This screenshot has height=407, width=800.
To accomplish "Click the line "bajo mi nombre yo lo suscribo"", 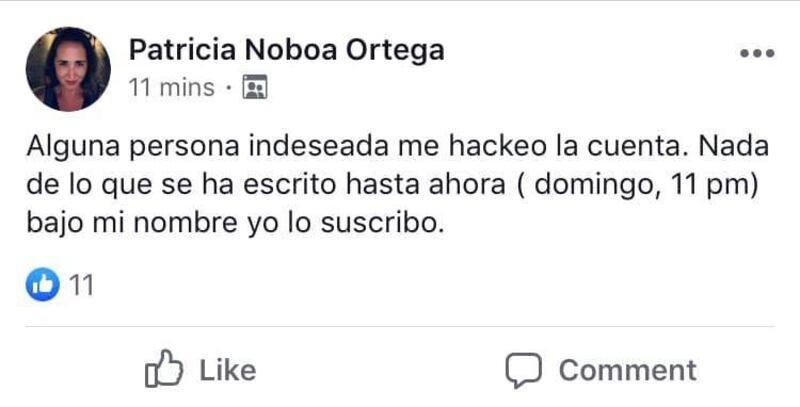I will pyautogui.click(x=235, y=224).
